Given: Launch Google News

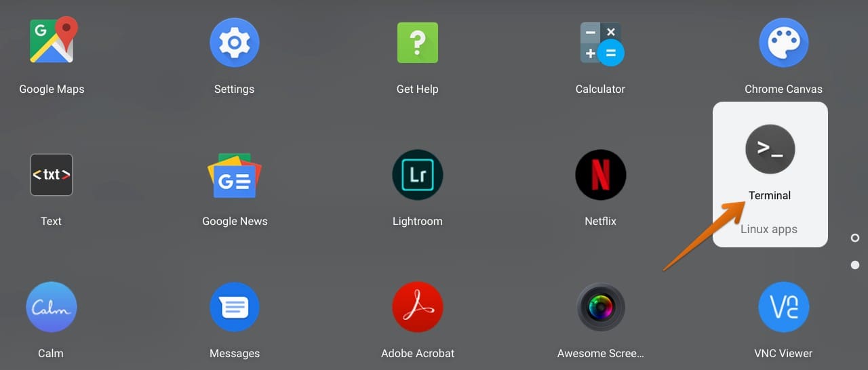Looking at the screenshot, I should [235, 176].
